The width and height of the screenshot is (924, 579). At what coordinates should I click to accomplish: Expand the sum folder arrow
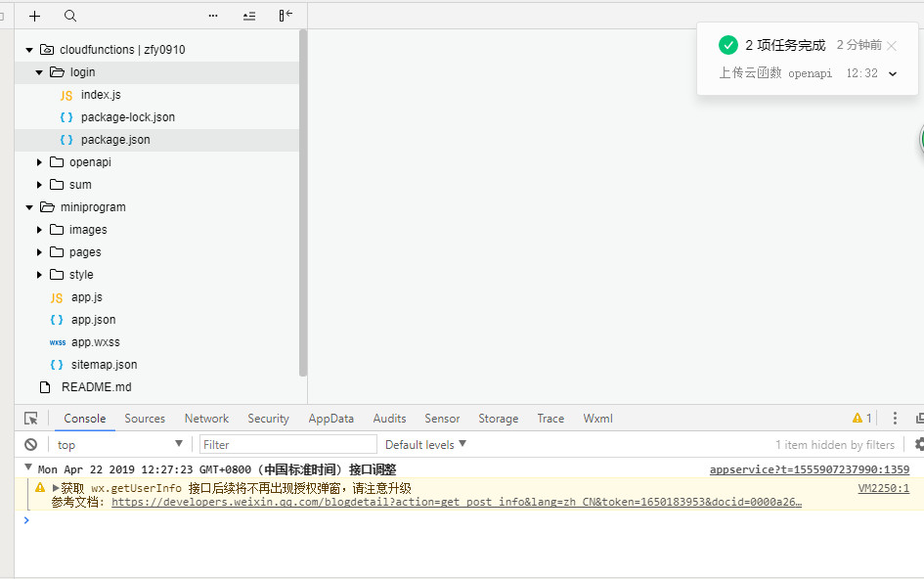(x=39, y=185)
